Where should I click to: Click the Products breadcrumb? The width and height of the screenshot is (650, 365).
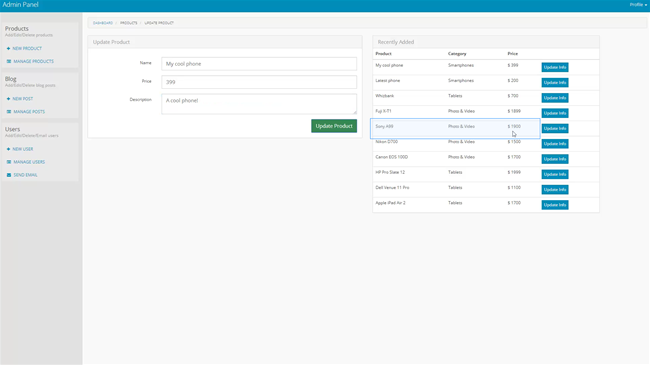[x=129, y=23]
